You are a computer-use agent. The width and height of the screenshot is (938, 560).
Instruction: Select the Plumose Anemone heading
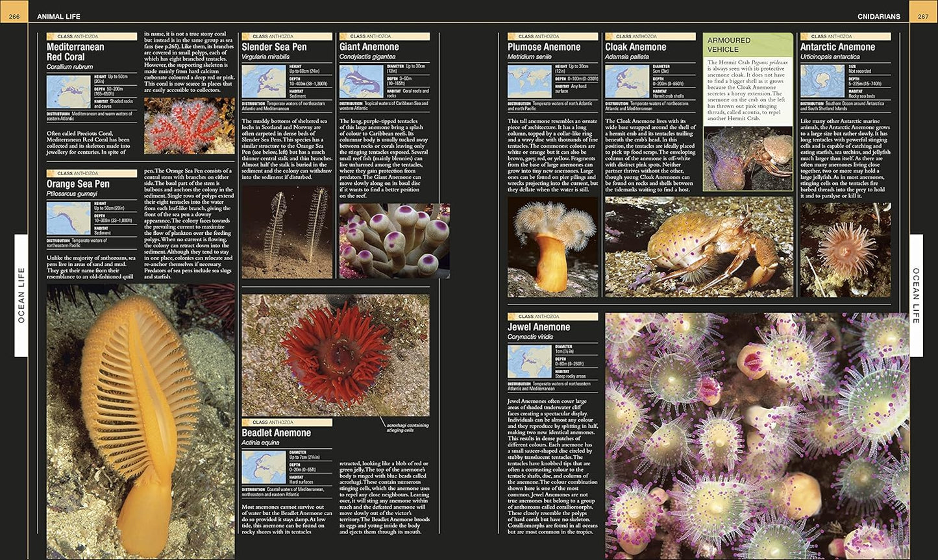pyautogui.click(x=544, y=47)
